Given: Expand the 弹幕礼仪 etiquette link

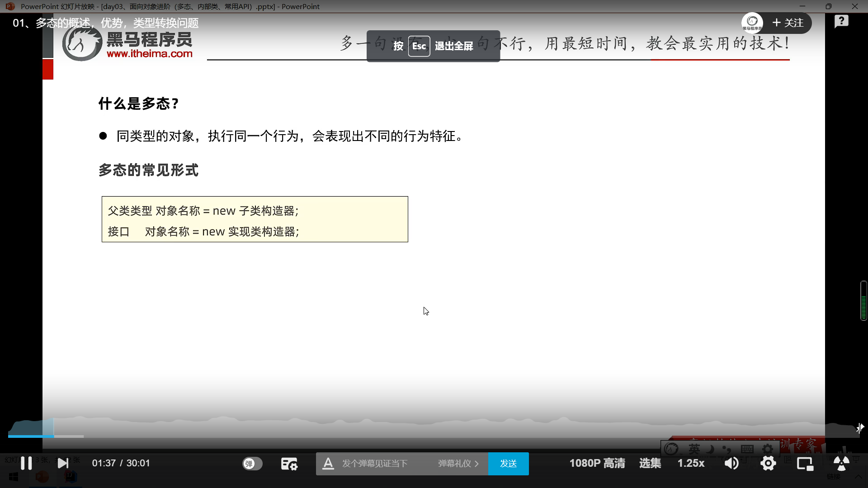Looking at the screenshot, I should (458, 464).
